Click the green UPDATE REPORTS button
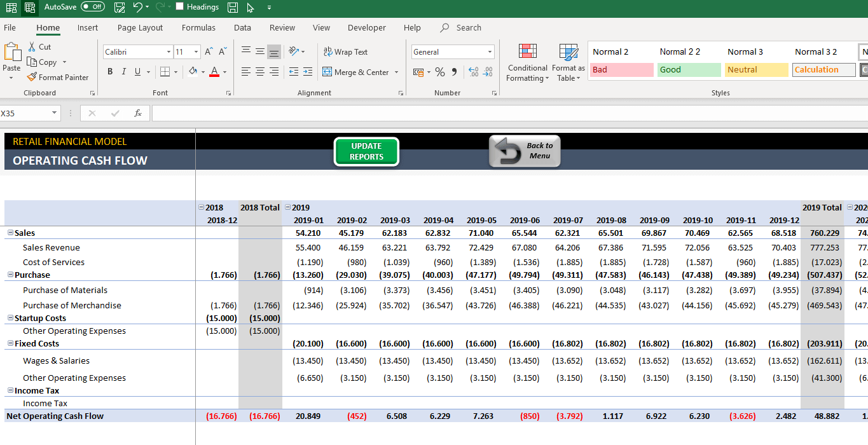Viewport: 868px width, 445px height. [x=367, y=152]
